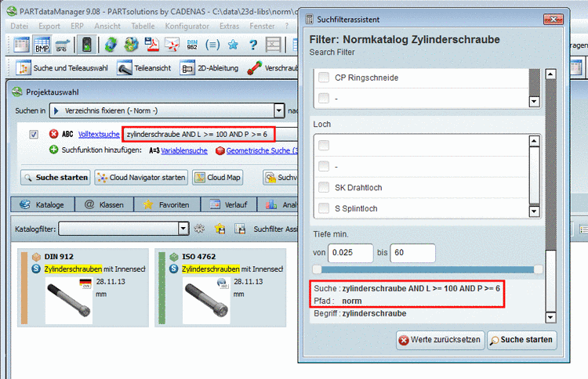Click up arrow of filter dialog main scrollbar
Screen dimensions: 588x379
tap(550, 74)
